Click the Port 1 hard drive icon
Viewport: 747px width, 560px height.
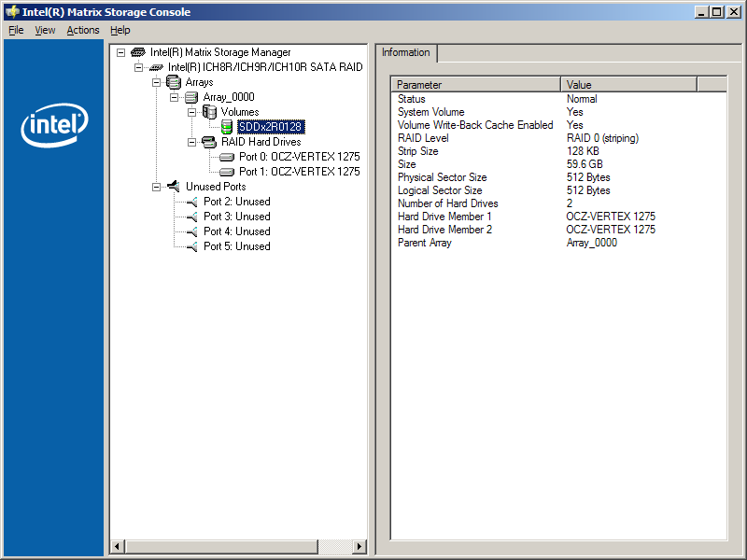pyautogui.click(x=227, y=172)
